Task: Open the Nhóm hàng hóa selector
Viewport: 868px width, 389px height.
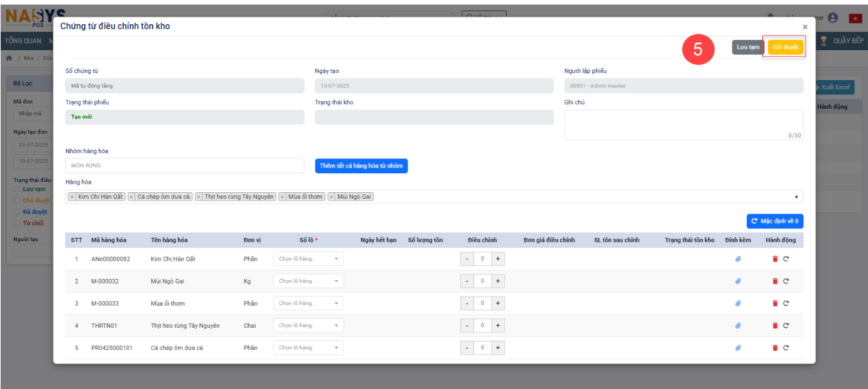Action: pyautogui.click(x=185, y=166)
